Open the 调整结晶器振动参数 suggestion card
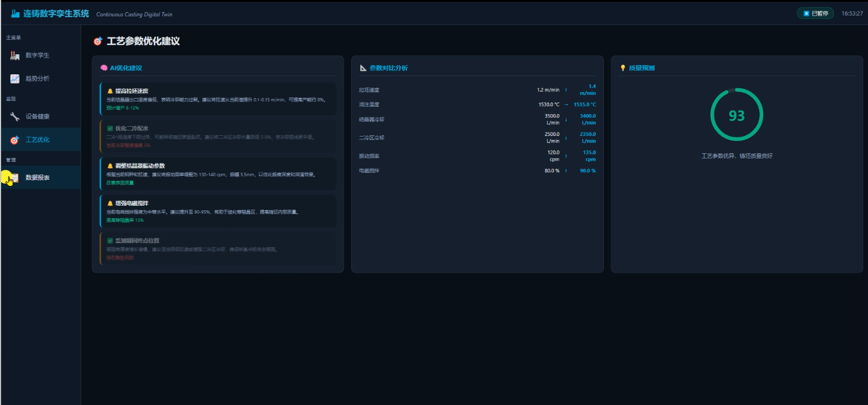 [x=218, y=173]
